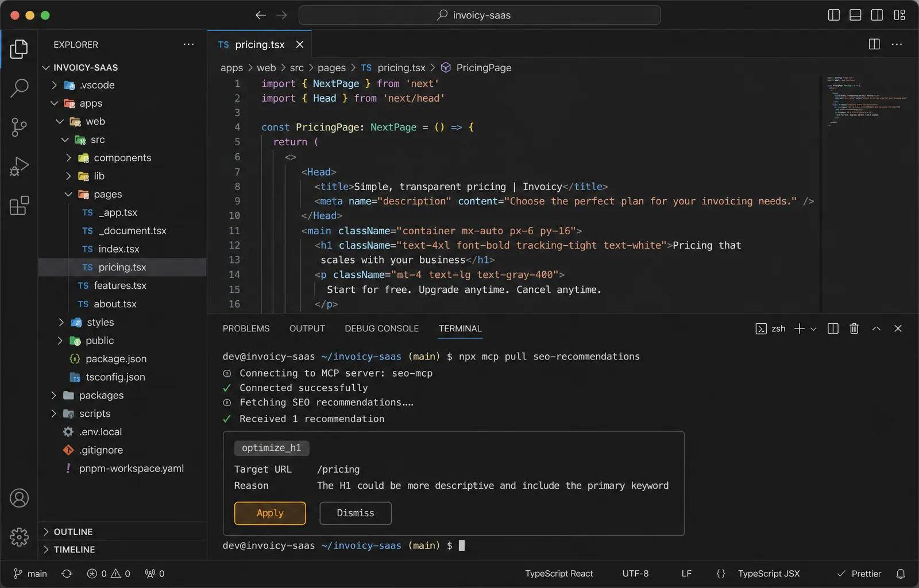Close the bottom panel
The image size is (919, 588).
[898, 328]
